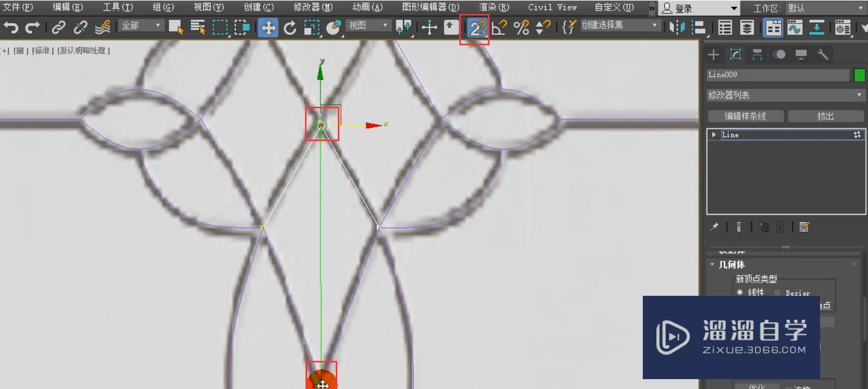Open the 编辑(E) menu

(x=68, y=7)
